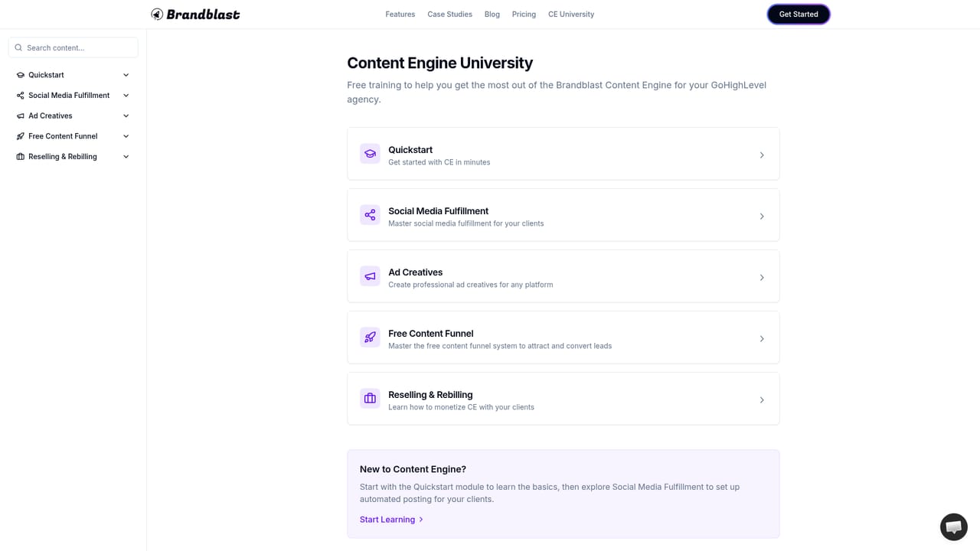Click the 'New to Content Engine?' heading

[x=413, y=469]
